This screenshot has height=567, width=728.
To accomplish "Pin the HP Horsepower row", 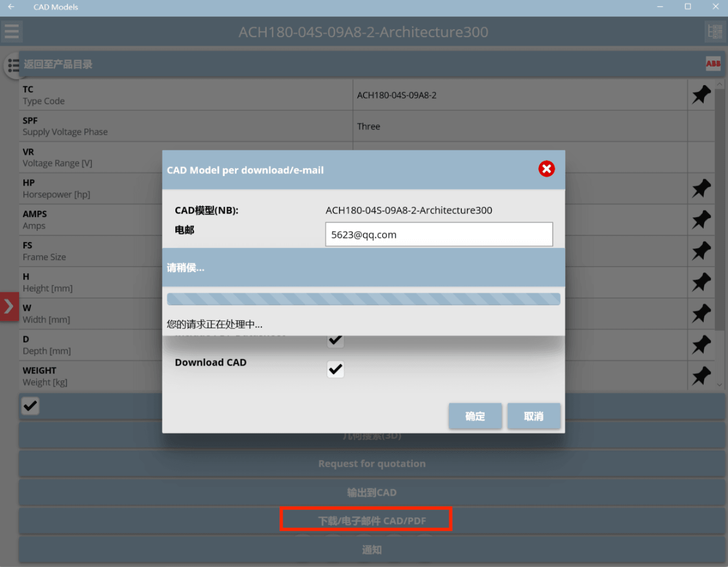I will [x=701, y=188].
